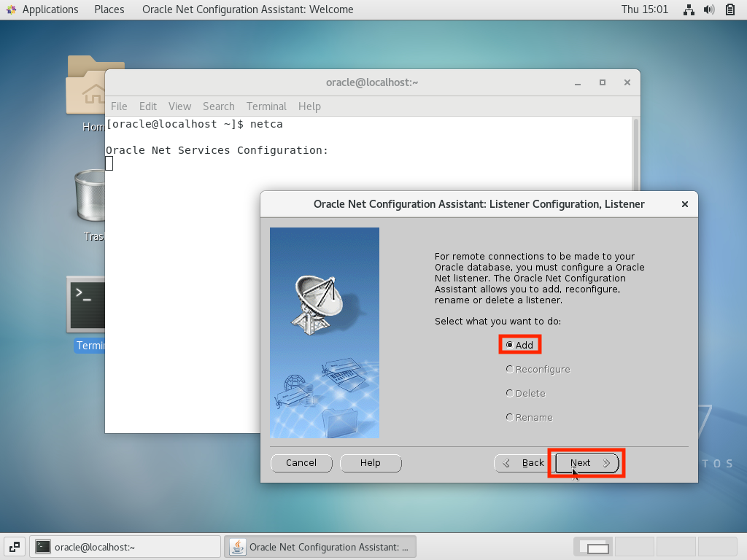Select the Rename radio option
Viewport: 747px width, 560px height.
[530, 418]
